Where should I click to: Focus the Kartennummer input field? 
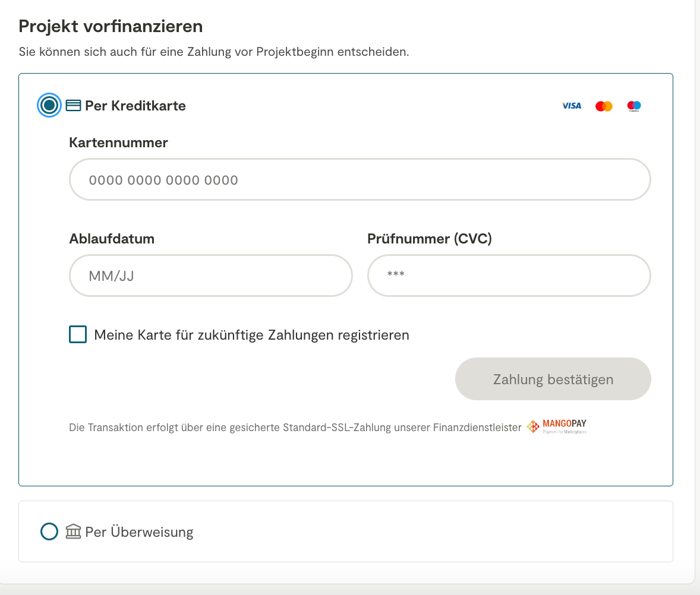pos(360,180)
